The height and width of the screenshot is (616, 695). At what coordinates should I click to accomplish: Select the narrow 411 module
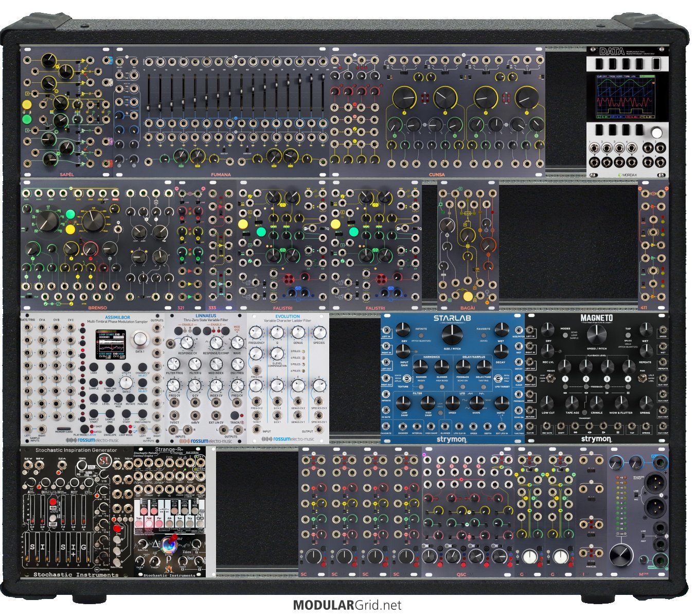pyautogui.click(x=653, y=244)
